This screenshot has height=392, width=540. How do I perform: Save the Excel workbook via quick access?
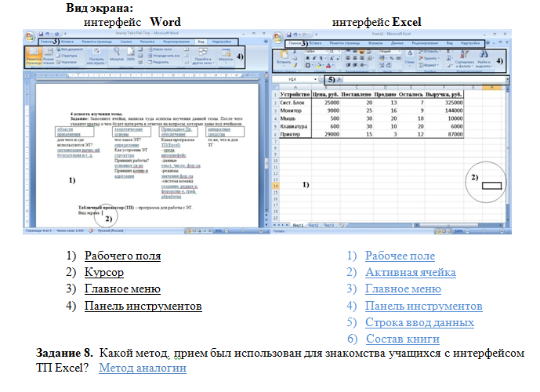(x=289, y=34)
